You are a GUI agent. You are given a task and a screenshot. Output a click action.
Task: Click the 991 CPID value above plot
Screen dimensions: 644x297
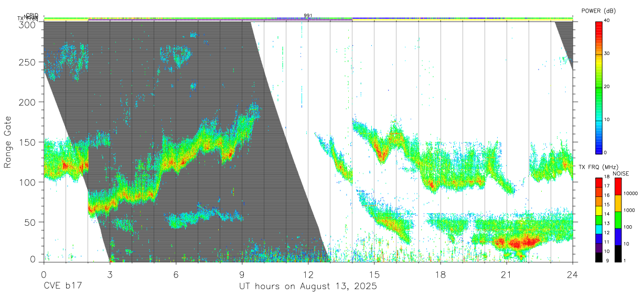(308, 16)
